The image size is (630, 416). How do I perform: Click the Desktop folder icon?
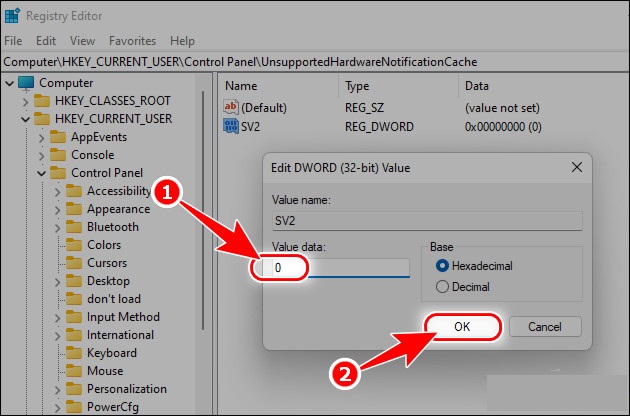[74, 281]
